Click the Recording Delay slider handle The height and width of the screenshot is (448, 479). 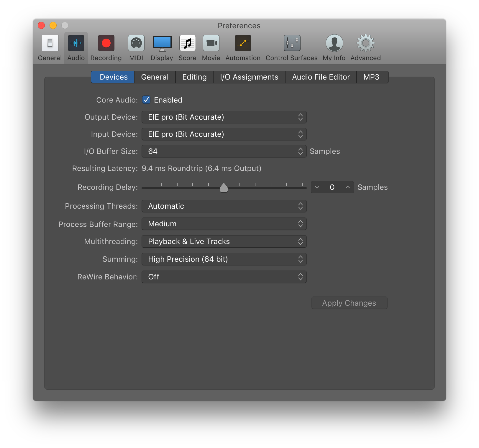[224, 187]
